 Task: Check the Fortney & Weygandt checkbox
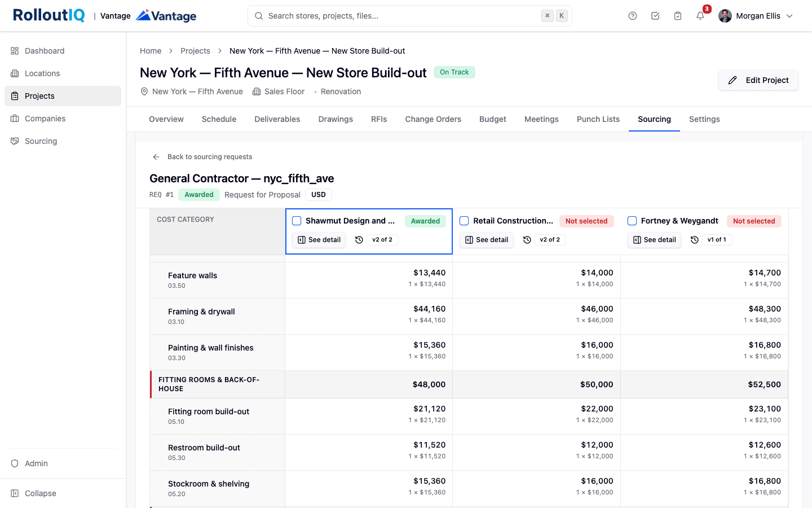click(x=632, y=221)
